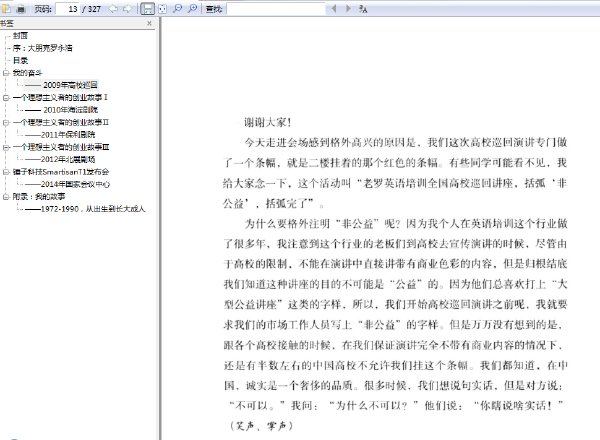Toggle Match Case search option
Image resolution: width=600 pixels, height=440 pixels.
click(x=363, y=9)
